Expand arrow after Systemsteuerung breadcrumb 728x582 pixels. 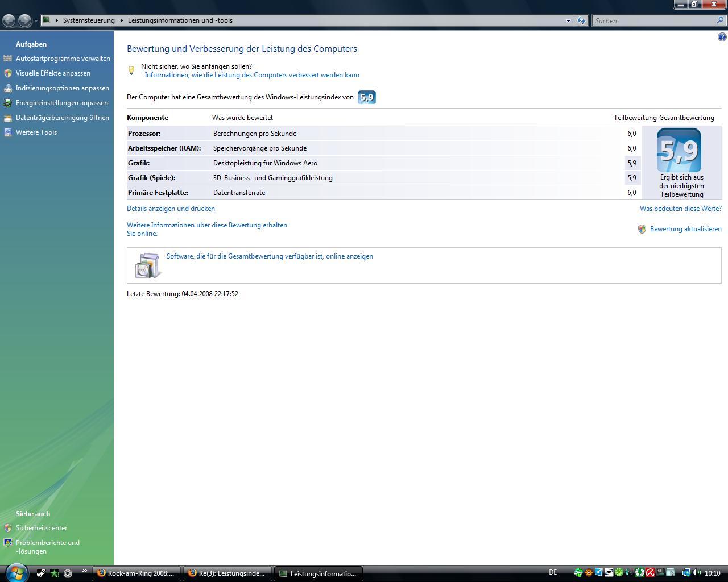121,20
